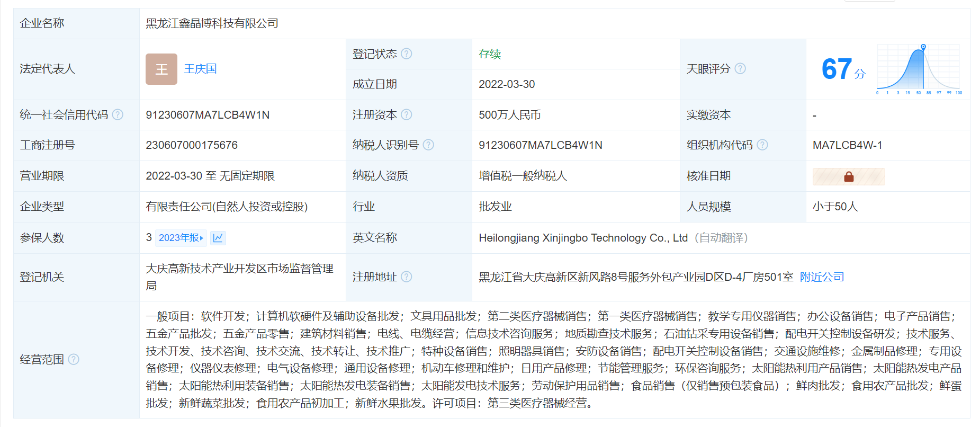Viewport: 980px width, 427px height.
Task: Open the 2023年报 annual report dropdown
Action: pos(181,238)
